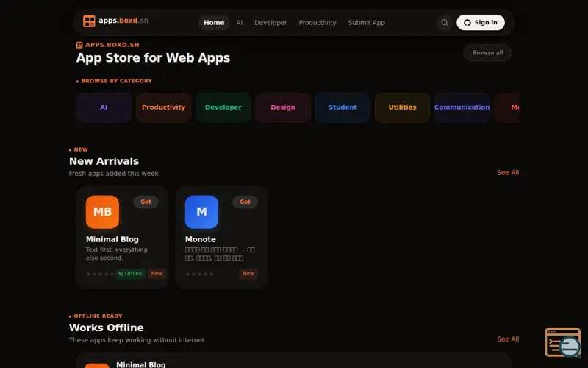Open the search icon in header

[445, 23]
